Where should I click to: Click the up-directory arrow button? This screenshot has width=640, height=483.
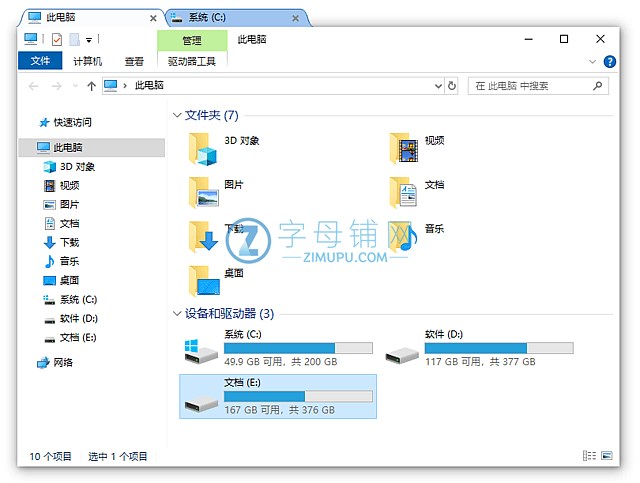click(x=91, y=86)
